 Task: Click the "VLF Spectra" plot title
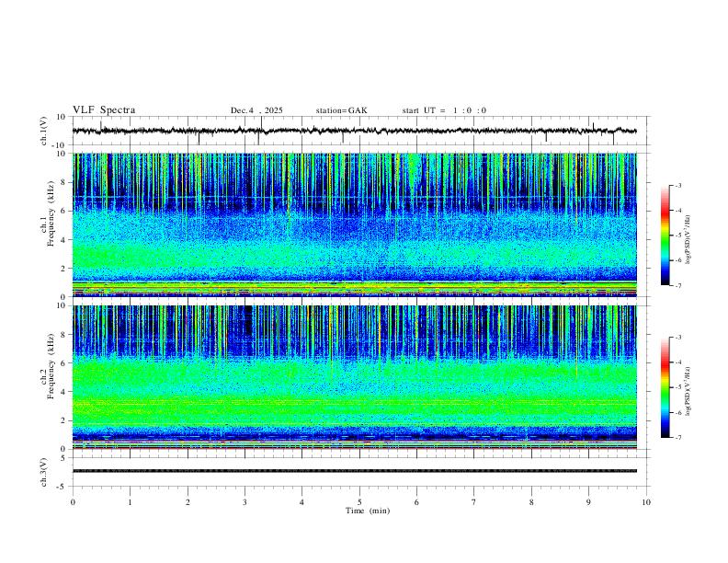pos(104,110)
